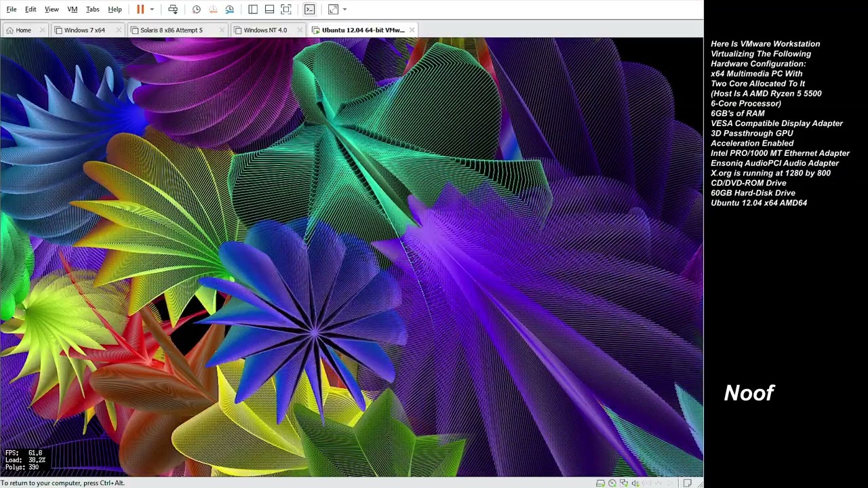Select the Ubuntu 12.04 64-bit tab
868x488 pixels.
(x=363, y=30)
